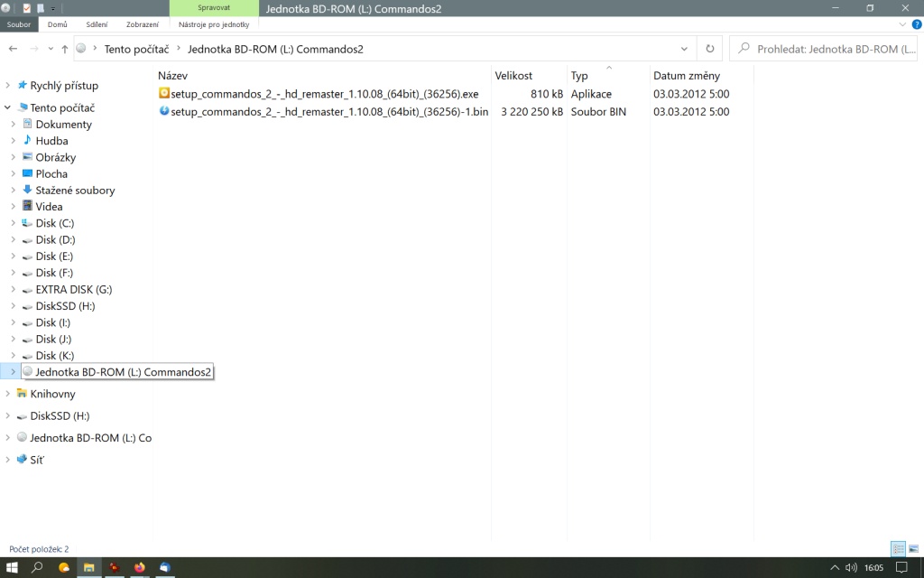
Task: Open Firefox from the taskbar
Action: [x=139, y=567]
